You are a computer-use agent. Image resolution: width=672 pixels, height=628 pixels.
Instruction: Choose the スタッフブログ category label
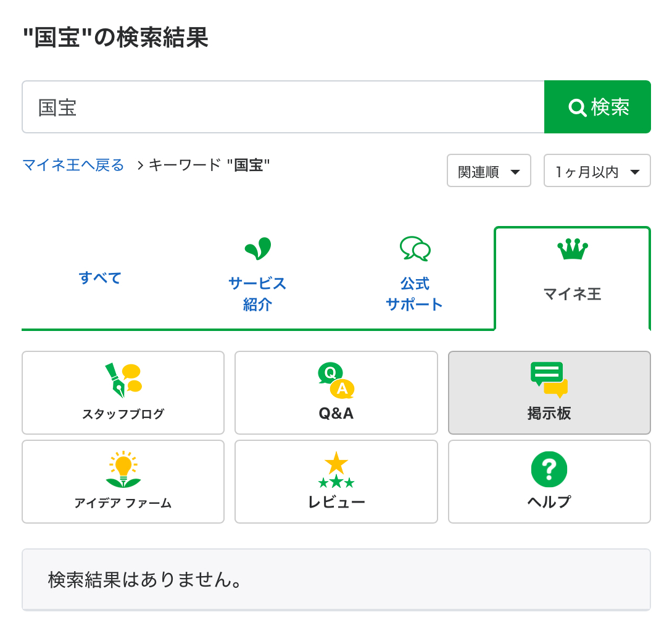pos(123,414)
